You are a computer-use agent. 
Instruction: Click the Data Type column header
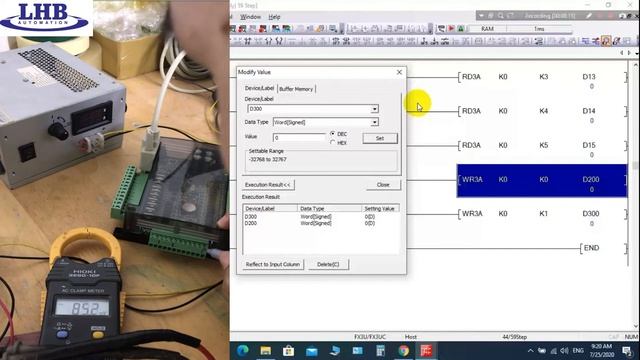coord(329,209)
